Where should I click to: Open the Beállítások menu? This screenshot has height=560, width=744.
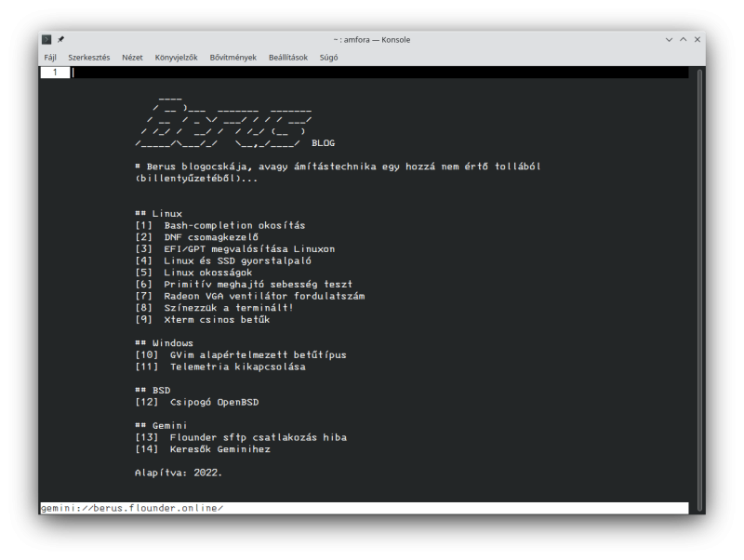click(288, 58)
